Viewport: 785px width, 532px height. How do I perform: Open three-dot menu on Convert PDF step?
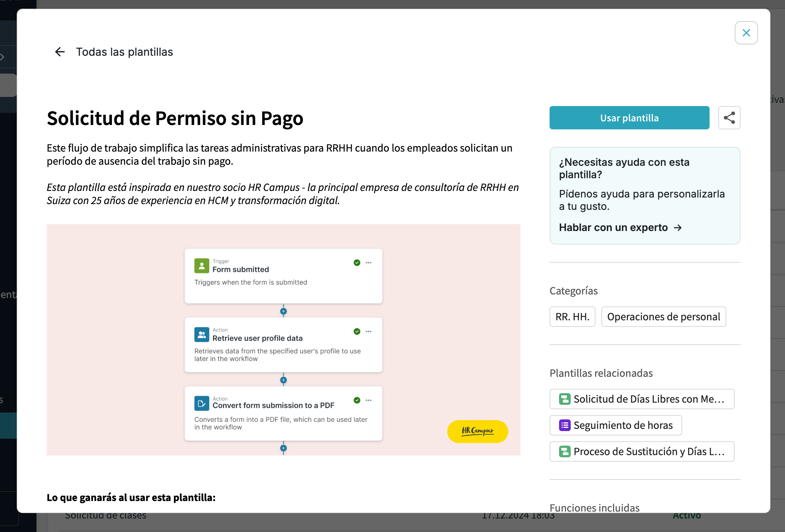coord(368,400)
